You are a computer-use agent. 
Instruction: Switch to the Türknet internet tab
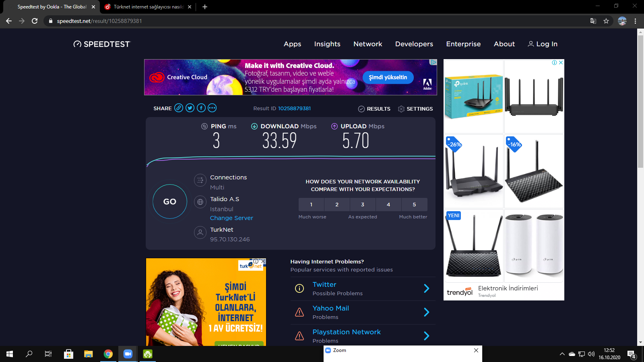(148, 7)
